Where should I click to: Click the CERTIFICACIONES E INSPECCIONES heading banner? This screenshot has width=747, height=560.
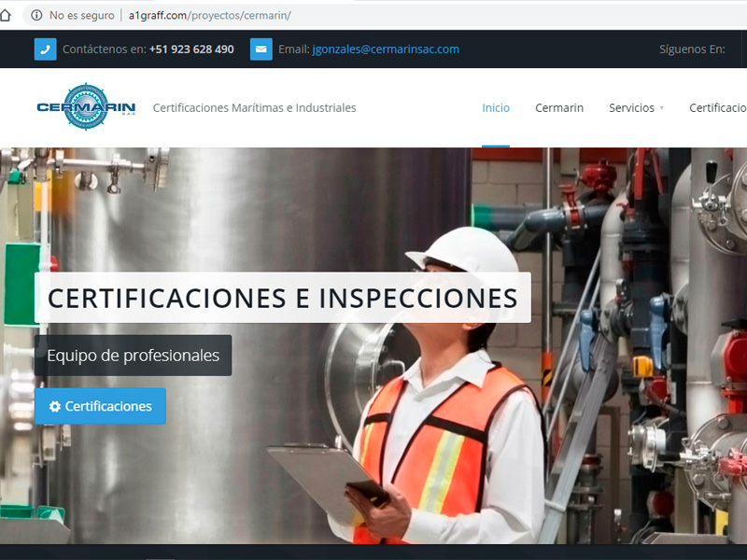click(282, 298)
